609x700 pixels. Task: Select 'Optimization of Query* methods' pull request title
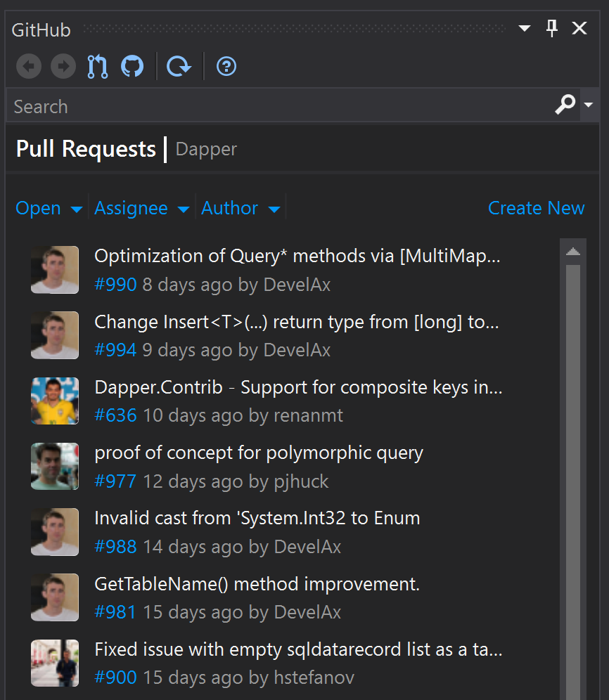click(x=297, y=257)
